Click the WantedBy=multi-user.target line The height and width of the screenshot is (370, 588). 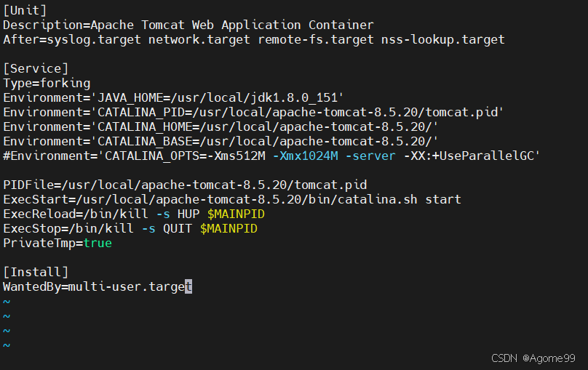(98, 287)
